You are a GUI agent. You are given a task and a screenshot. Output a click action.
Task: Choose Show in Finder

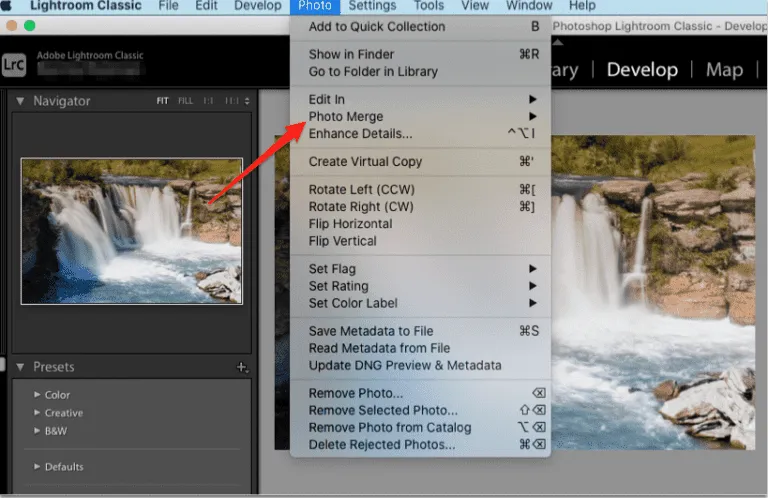(x=420, y=54)
